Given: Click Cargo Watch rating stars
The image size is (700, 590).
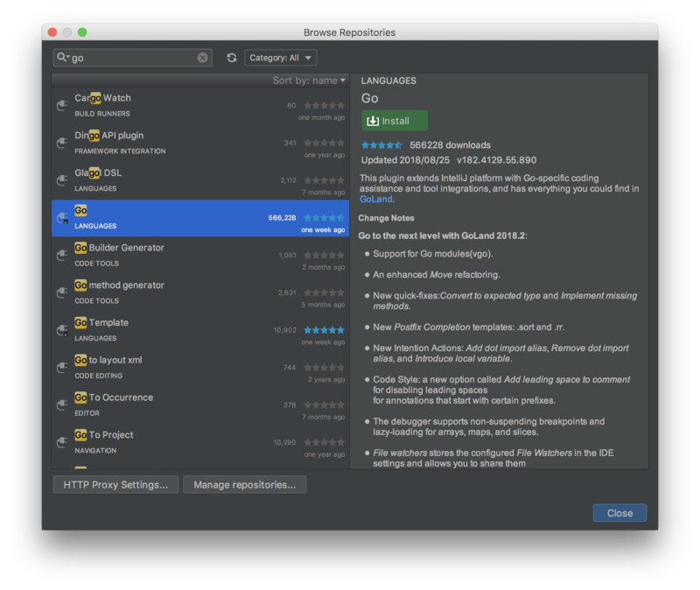Looking at the screenshot, I should pyautogui.click(x=324, y=105).
